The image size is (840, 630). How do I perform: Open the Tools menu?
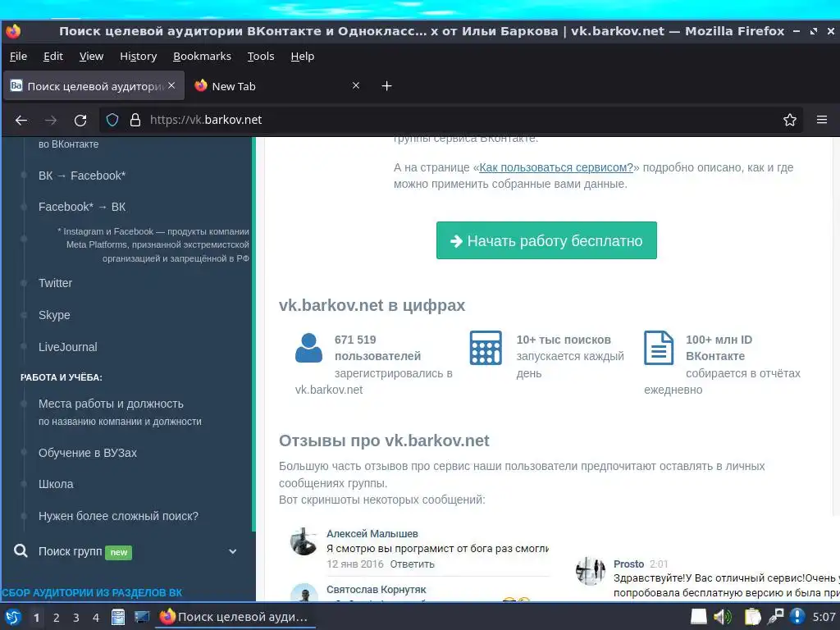(261, 57)
